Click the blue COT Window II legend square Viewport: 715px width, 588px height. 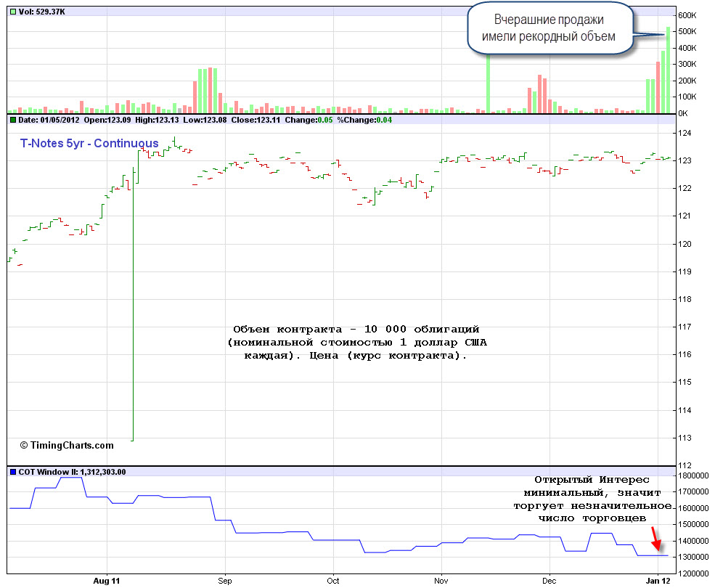click(x=12, y=472)
